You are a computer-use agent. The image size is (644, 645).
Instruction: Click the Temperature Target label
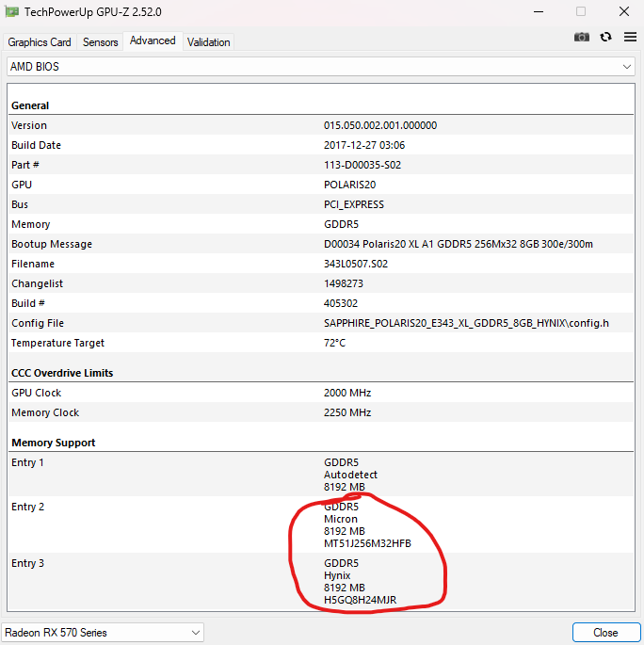pyautogui.click(x=57, y=343)
